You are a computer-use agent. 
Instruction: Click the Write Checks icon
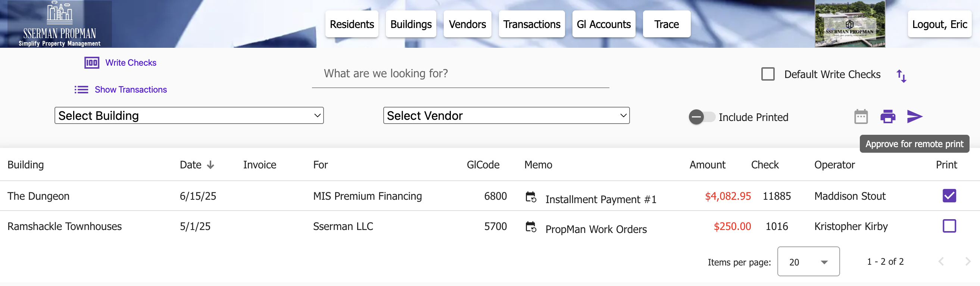click(x=92, y=63)
